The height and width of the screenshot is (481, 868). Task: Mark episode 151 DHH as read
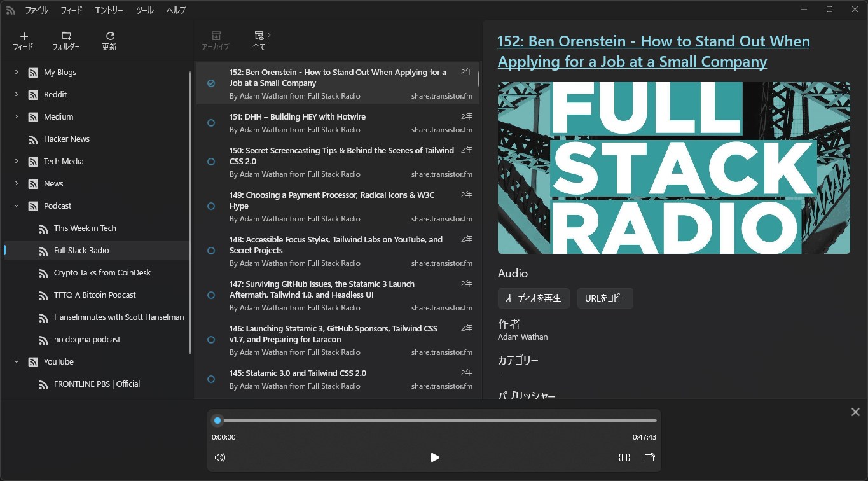(x=210, y=123)
